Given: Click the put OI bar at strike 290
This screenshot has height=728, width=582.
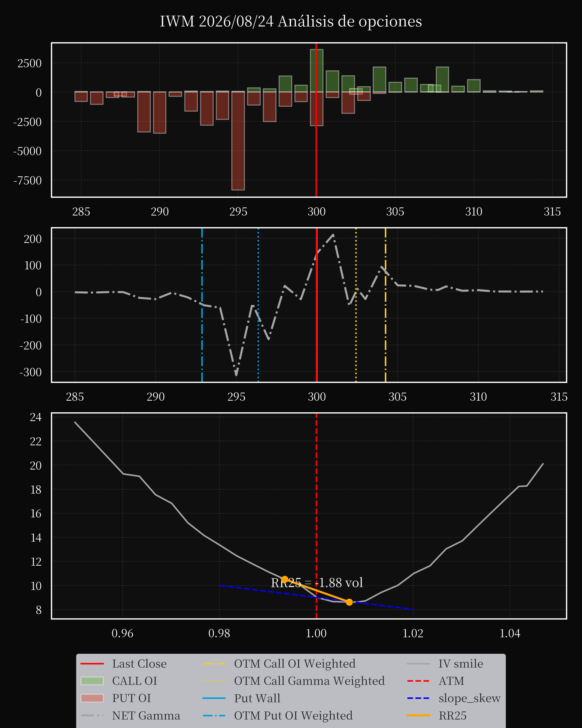Looking at the screenshot, I should (x=160, y=112).
